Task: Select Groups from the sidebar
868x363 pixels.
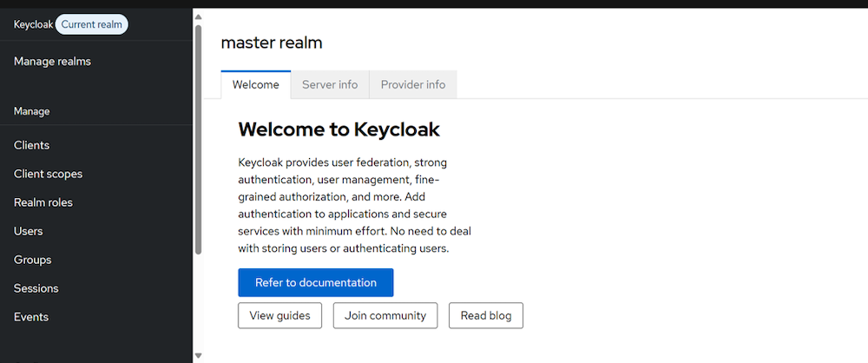Action: click(32, 260)
